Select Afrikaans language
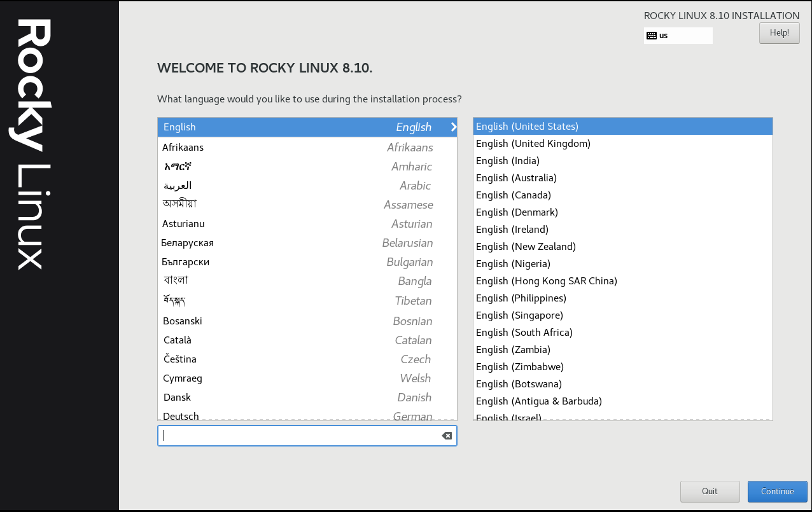The width and height of the screenshot is (812, 512). pyautogui.click(x=307, y=147)
